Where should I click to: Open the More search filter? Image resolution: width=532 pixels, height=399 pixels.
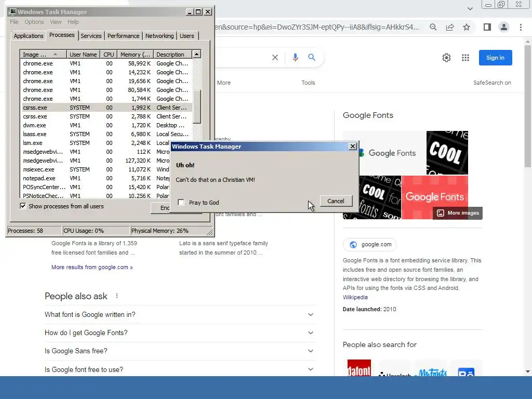point(224,83)
